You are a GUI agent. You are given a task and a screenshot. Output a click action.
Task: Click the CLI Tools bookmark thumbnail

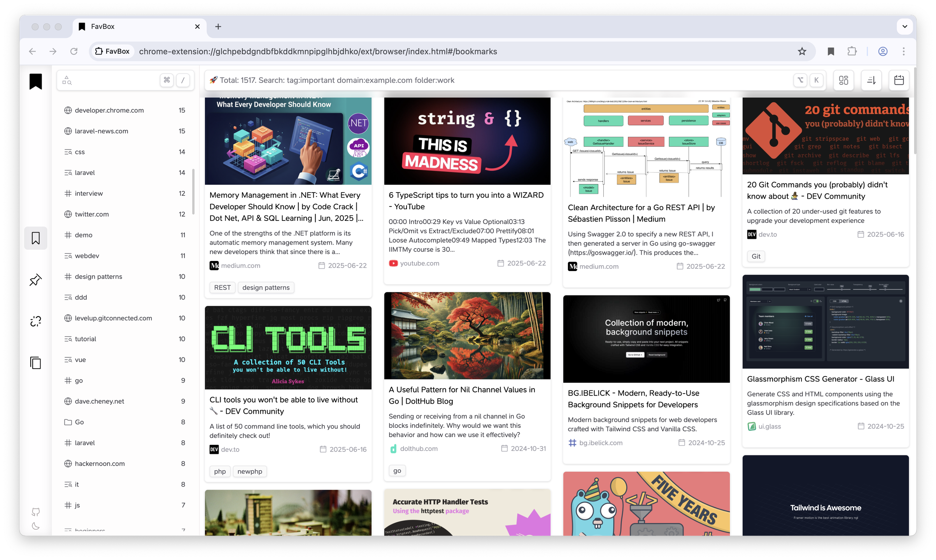click(x=288, y=347)
